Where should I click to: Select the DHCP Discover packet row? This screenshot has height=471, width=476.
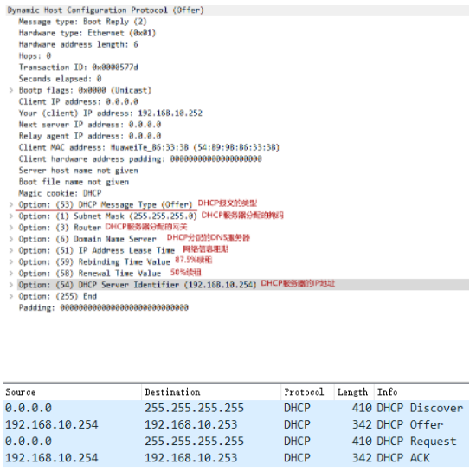point(236,408)
